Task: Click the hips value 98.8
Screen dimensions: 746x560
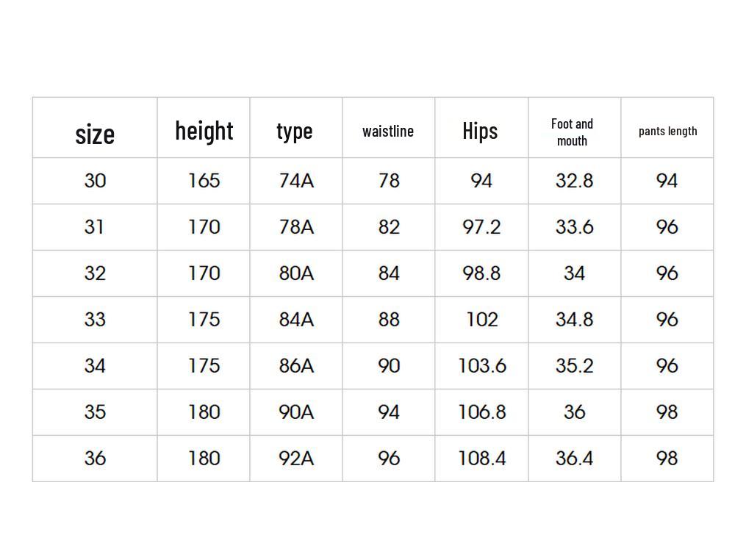Action: pos(481,273)
